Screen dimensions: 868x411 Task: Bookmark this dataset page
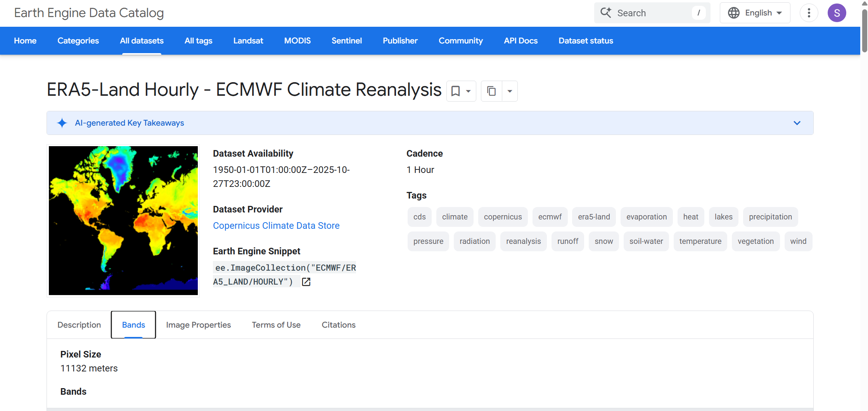pos(455,91)
